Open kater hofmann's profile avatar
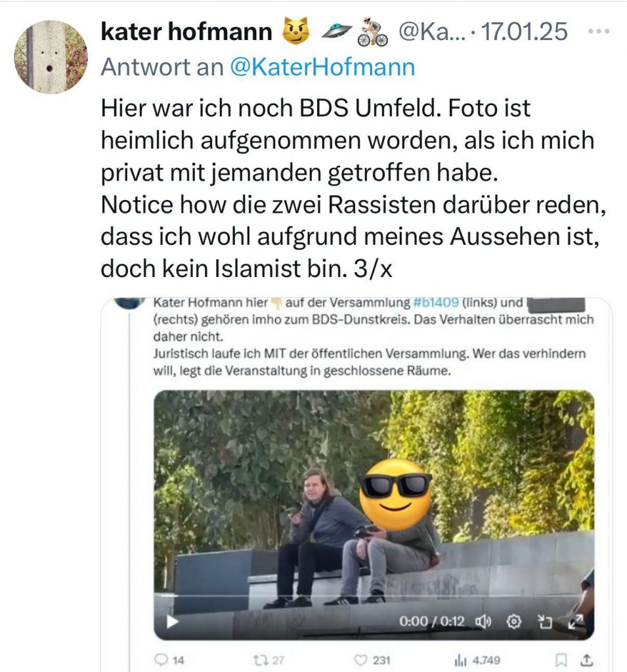 51,56
